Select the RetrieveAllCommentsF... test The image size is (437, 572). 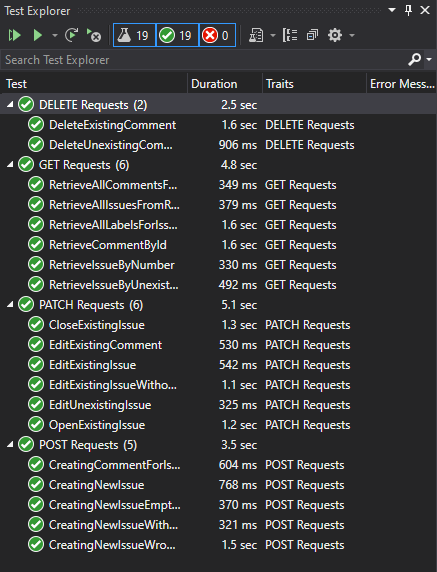coord(218,185)
